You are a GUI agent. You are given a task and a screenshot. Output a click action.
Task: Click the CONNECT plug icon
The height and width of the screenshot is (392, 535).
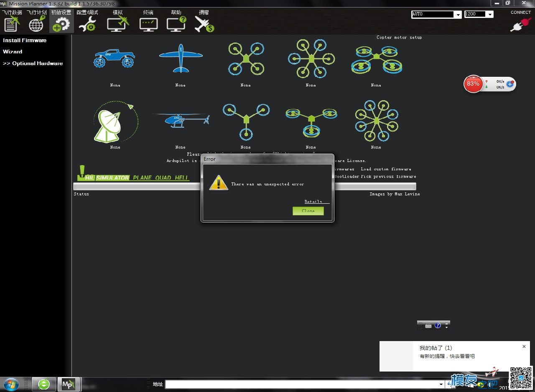[520, 24]
